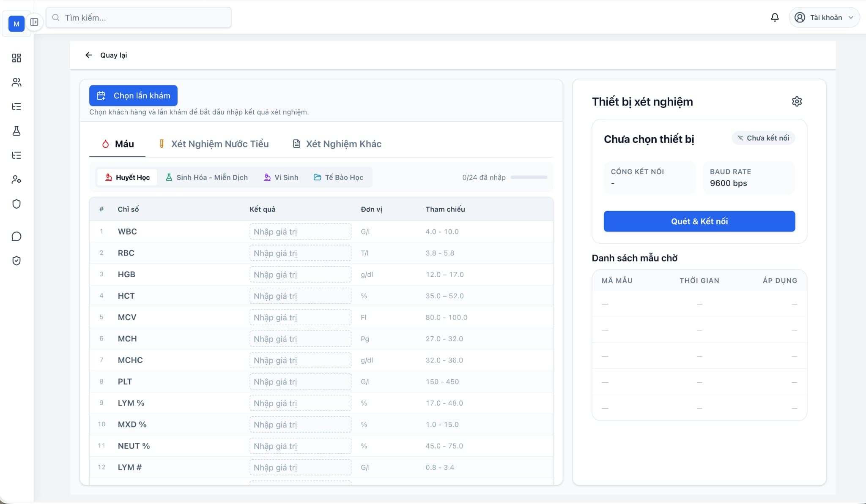Screen dimensions: 866x504
Task: Open device settings gear icon
Action: pyautogui.click(x=797, y=101)
